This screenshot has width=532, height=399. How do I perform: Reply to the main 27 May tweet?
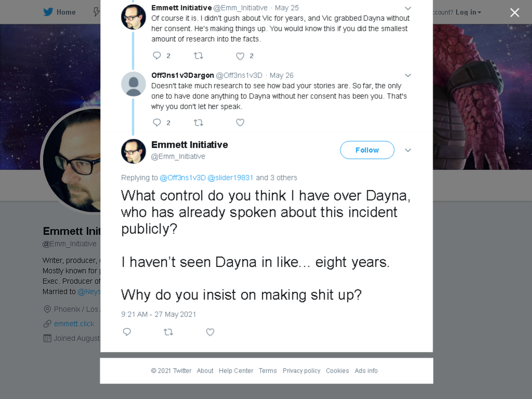[x=127, y=332]
